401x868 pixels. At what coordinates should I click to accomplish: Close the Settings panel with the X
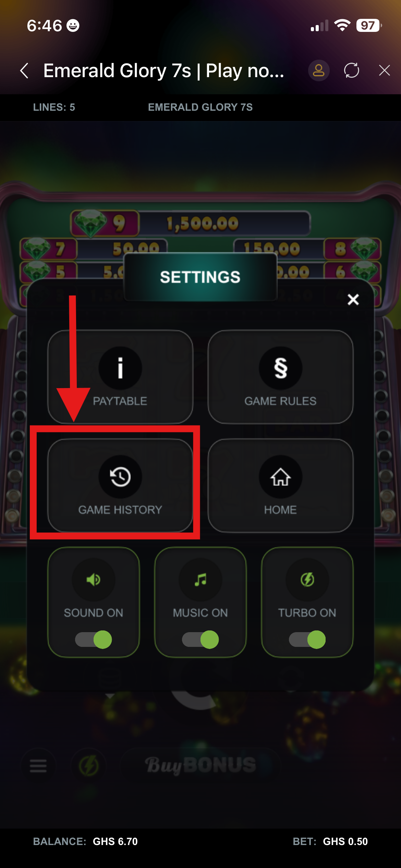click(353, 300)
